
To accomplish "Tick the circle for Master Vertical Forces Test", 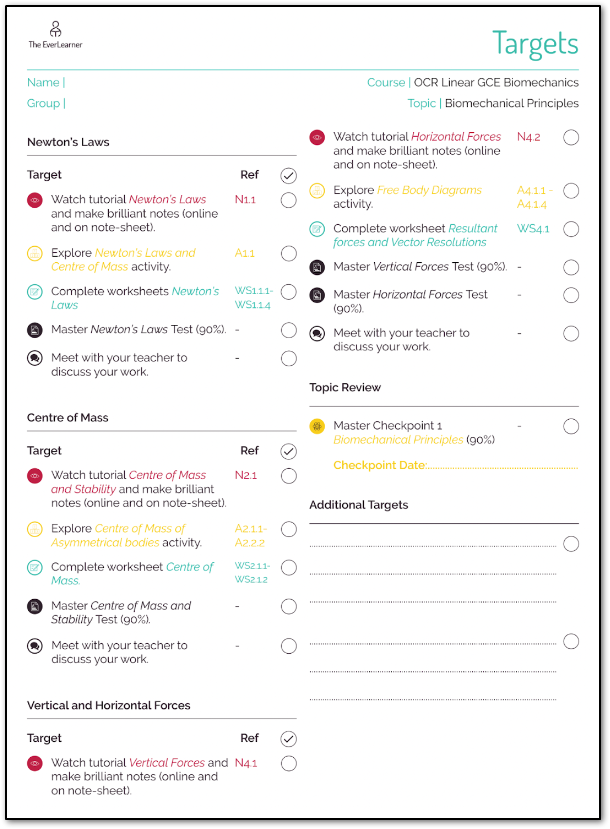I will click(570, 267).
